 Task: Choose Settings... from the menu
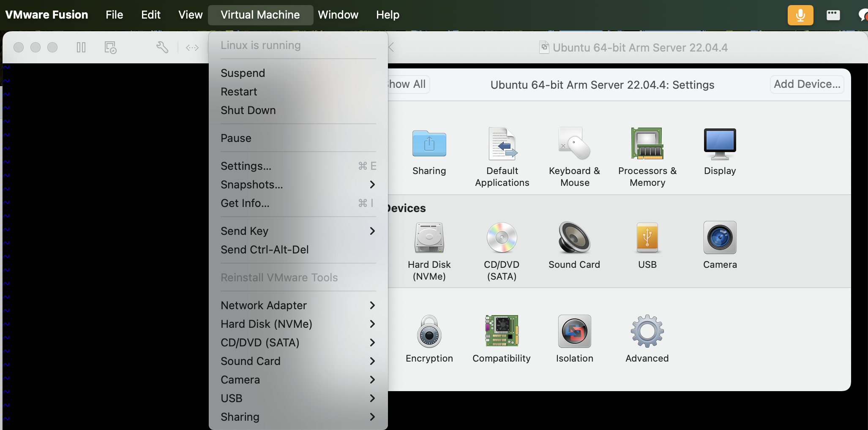(x=298, y=166)
